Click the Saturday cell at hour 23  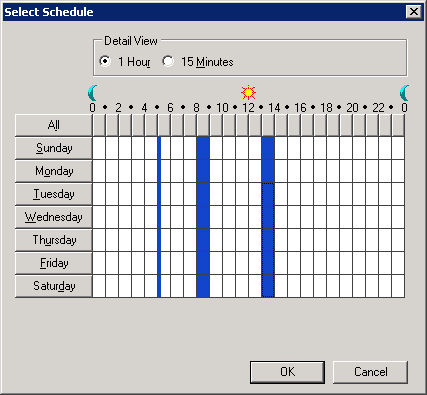[398, 286]
